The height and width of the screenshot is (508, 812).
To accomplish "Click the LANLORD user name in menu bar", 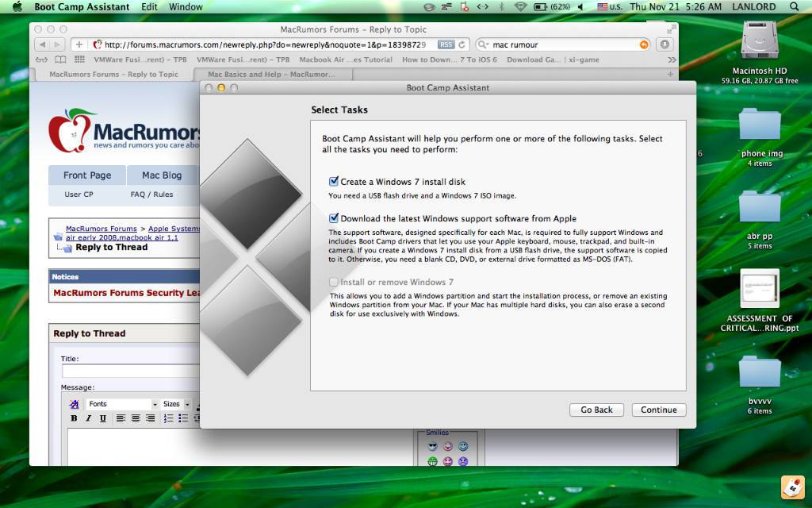I will pos(754,6).
